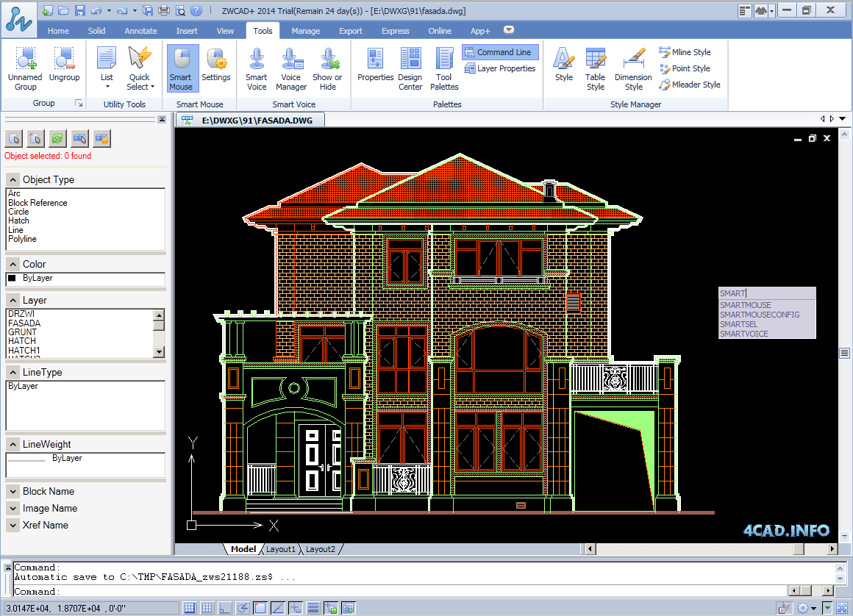
Task: Open the Design Center palette
Action: tap(410, 68)
